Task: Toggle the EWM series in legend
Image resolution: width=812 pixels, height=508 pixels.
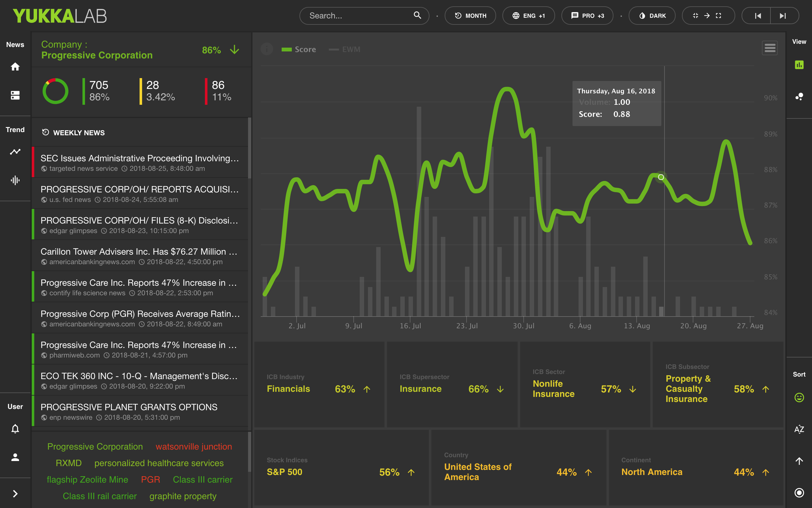Action: tap(344, 50)
